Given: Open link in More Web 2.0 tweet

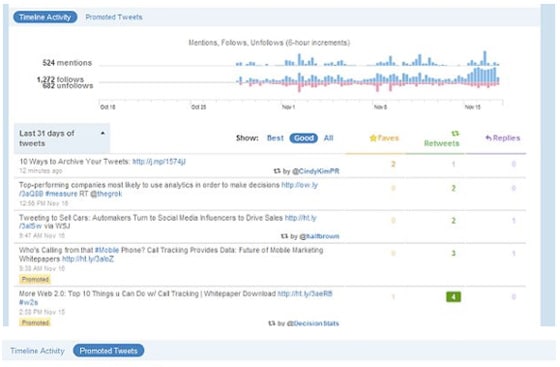Looking at the screenshot, I should [305, 294].
